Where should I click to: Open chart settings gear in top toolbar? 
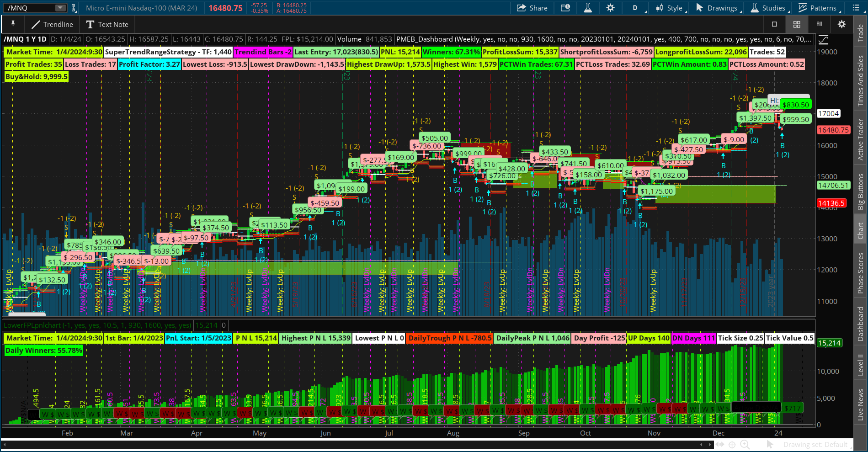[x=610, y=8]
